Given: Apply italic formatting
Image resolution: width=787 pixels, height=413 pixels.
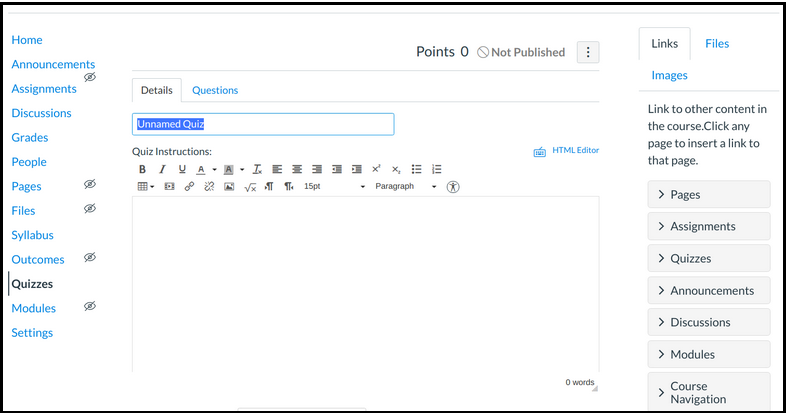Looking at the screenshot, I should [162, 169].
